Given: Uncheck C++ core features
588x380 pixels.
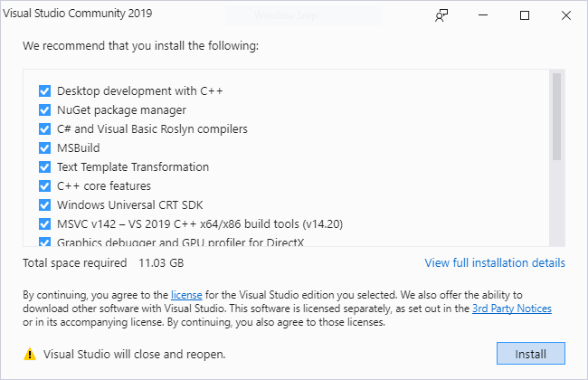Looking at the screenshot, I should [x=44, y=186].
